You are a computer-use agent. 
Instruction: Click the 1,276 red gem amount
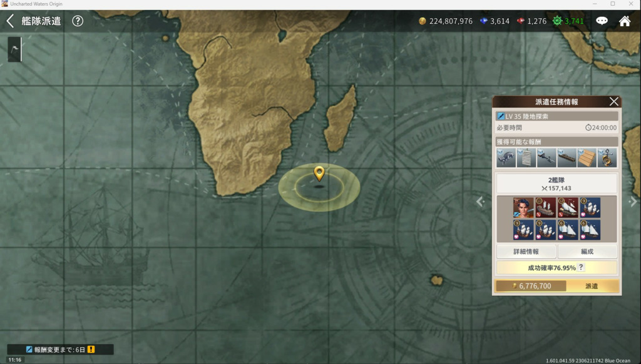[536, 21]
